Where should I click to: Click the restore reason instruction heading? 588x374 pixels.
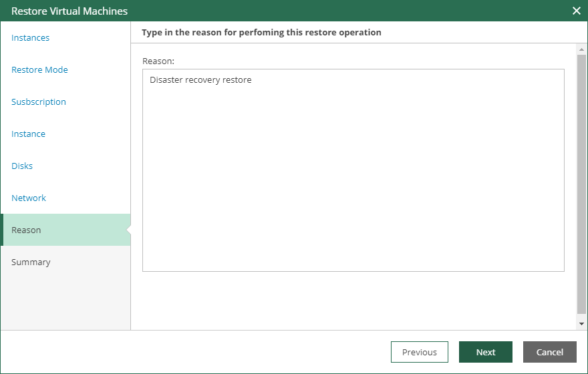pos(261,32)
